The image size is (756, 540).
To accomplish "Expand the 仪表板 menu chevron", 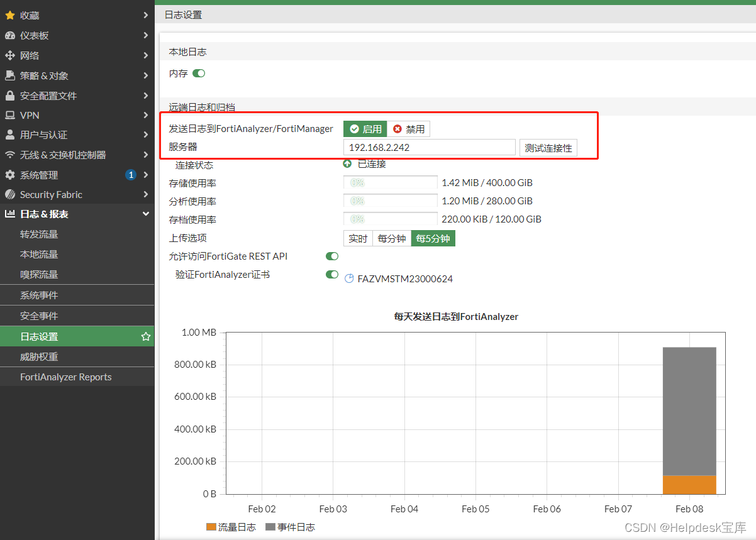I will (x=146, y=35).
